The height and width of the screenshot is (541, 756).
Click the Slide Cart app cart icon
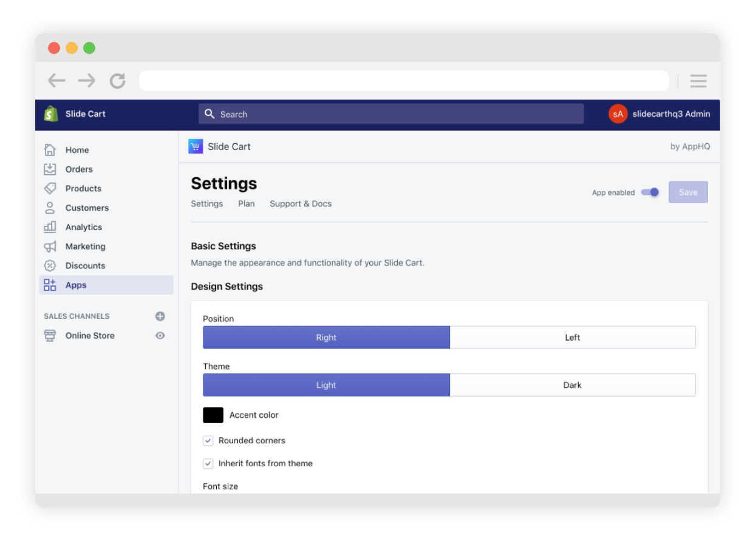coord(196,146)
